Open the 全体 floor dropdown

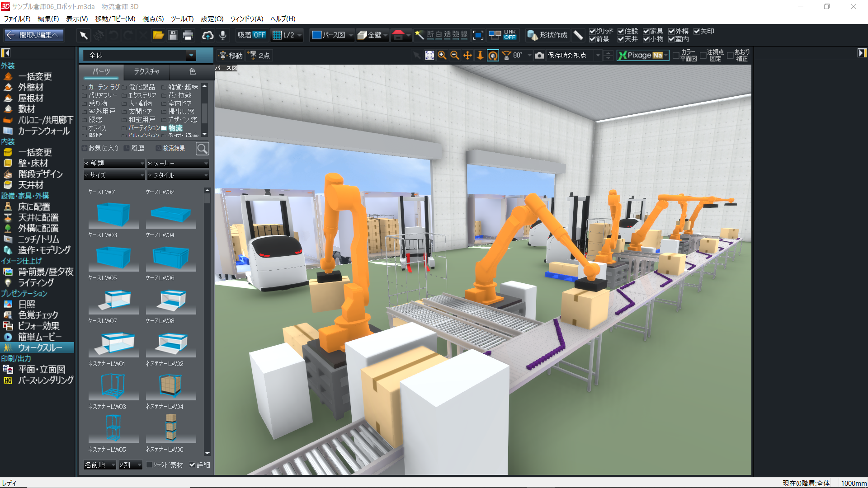pos(191,55)
